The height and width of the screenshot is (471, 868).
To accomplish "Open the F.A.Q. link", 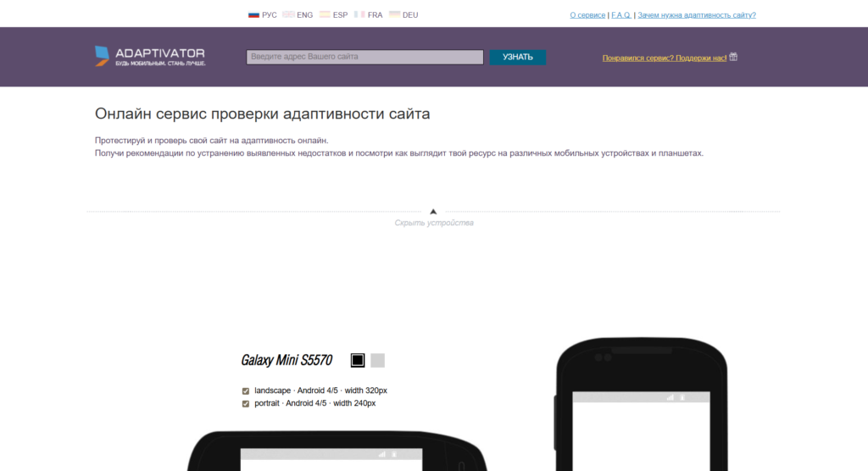I will coord(621,15).
